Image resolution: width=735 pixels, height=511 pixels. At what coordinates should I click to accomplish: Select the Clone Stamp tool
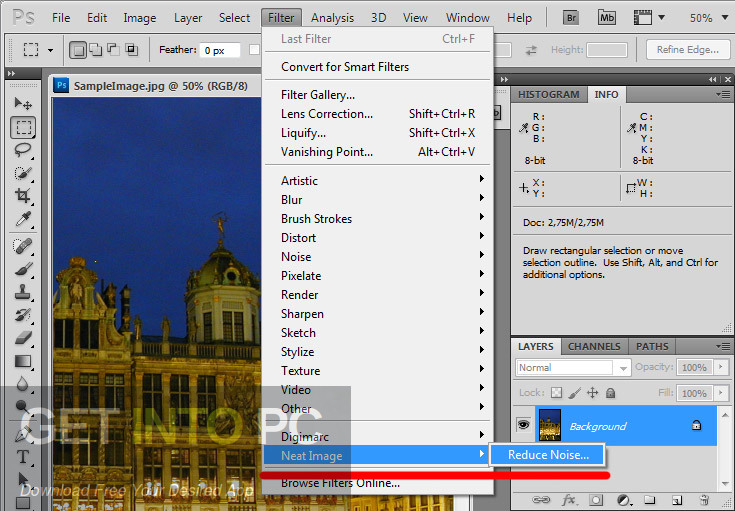coord(22,292)
